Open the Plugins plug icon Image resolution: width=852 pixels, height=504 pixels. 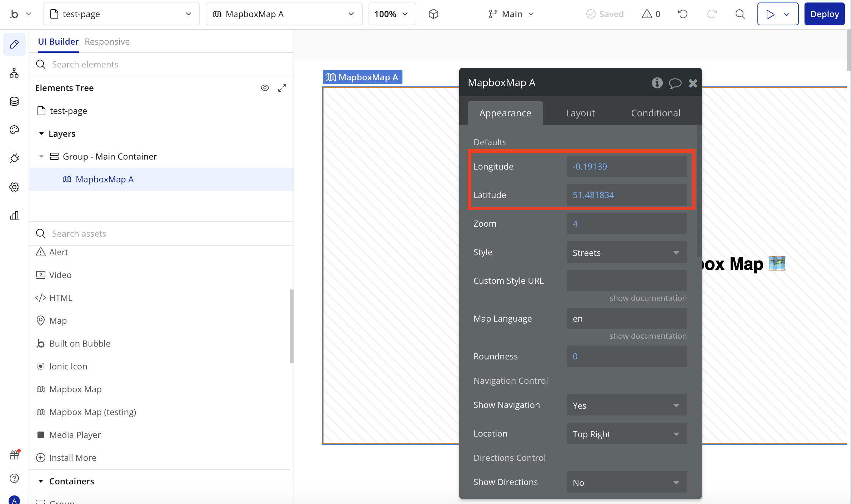[x=14, y=158]
